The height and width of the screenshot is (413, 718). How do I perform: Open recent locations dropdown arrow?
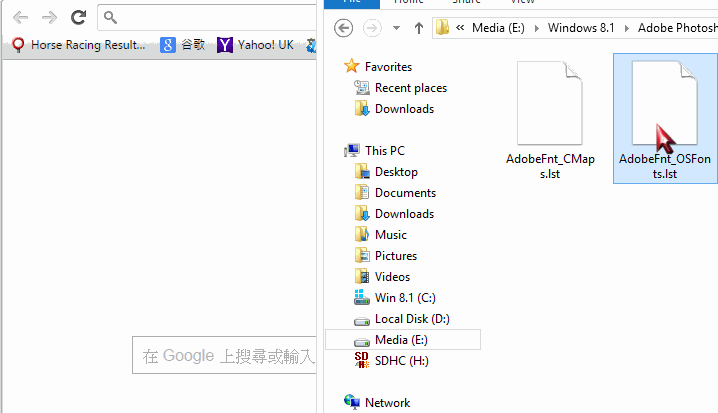click(x=397, y=28)
